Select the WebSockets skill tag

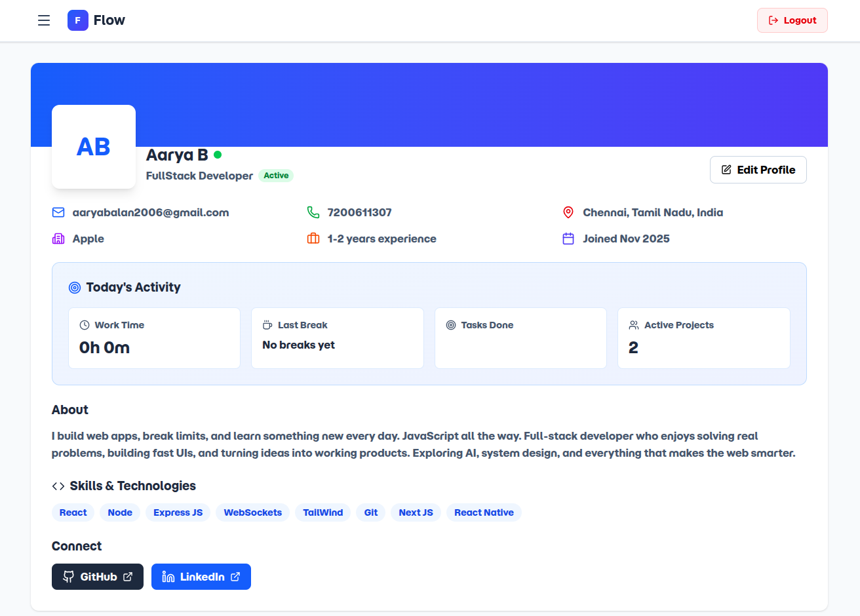pyautogui.click(x=253, y=512)
